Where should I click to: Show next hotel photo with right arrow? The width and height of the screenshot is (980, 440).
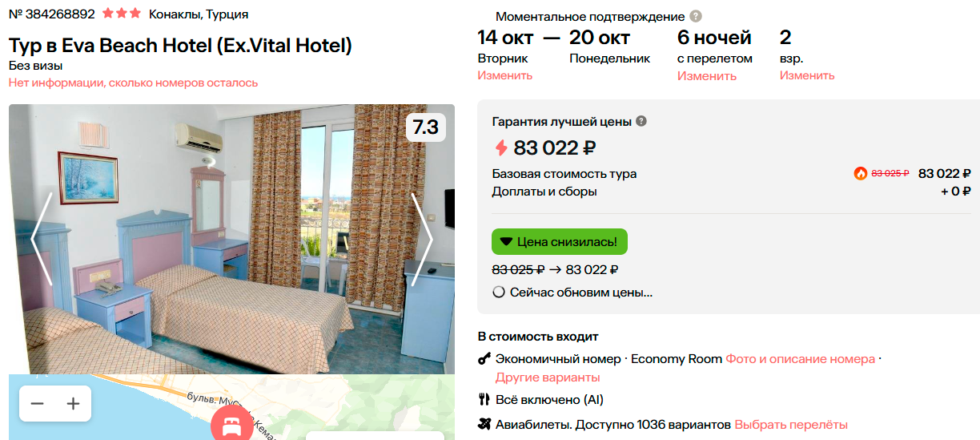point(421,239)
